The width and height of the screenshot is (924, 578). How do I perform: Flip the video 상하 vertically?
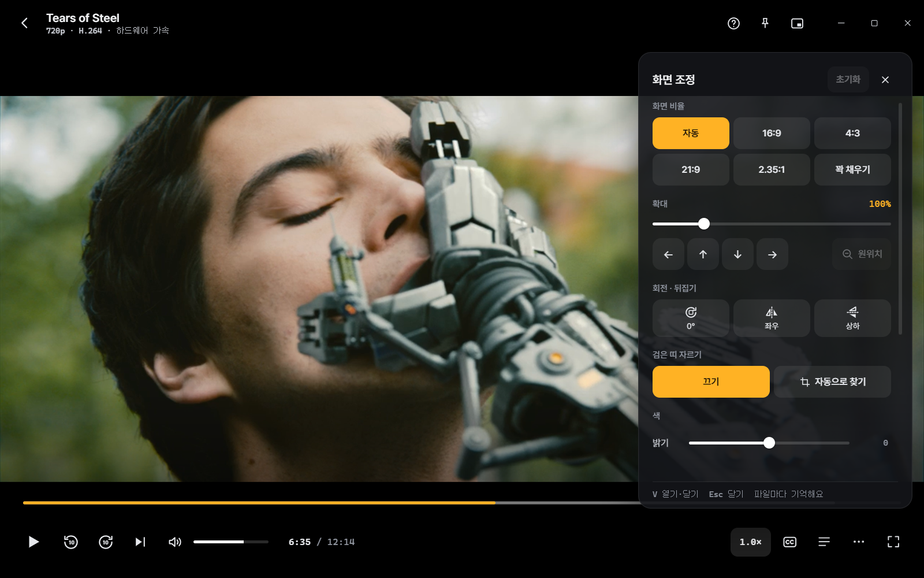pos(852,318)
